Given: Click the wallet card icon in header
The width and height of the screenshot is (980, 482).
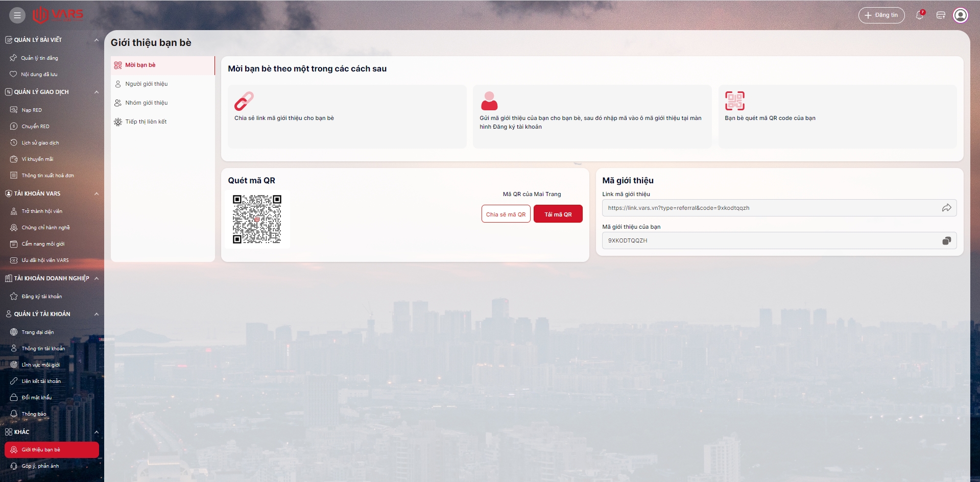Looking at the screenshot, I should point(941,15).
